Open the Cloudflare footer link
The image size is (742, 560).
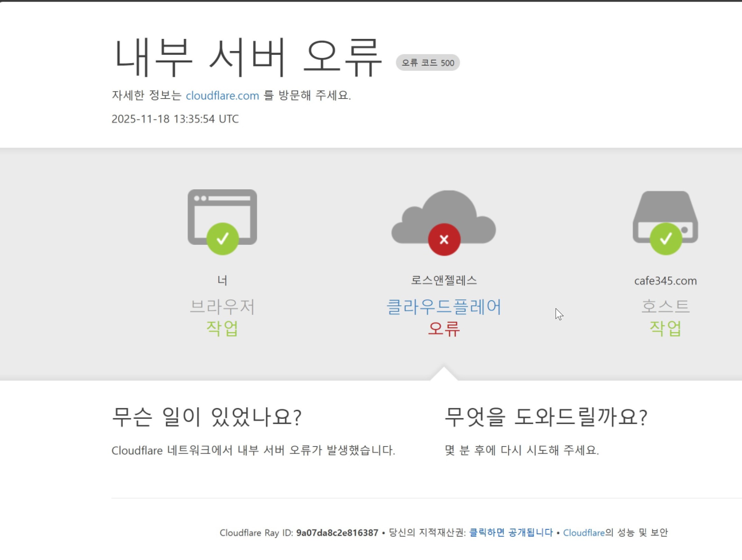click(x=584, y=533)
